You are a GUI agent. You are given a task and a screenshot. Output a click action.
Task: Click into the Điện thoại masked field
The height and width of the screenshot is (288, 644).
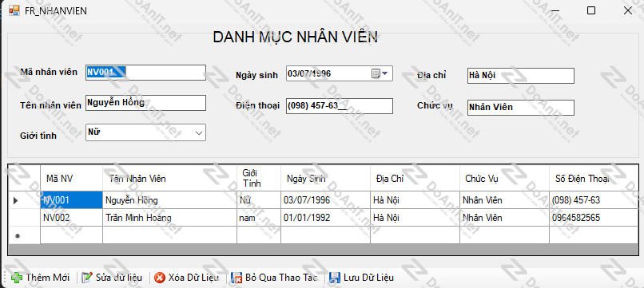340,106
